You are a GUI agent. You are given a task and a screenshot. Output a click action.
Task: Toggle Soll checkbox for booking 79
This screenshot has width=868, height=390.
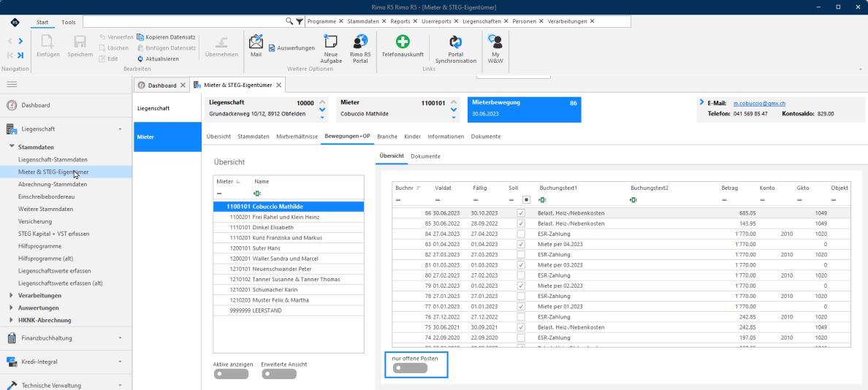pos(520,286)
